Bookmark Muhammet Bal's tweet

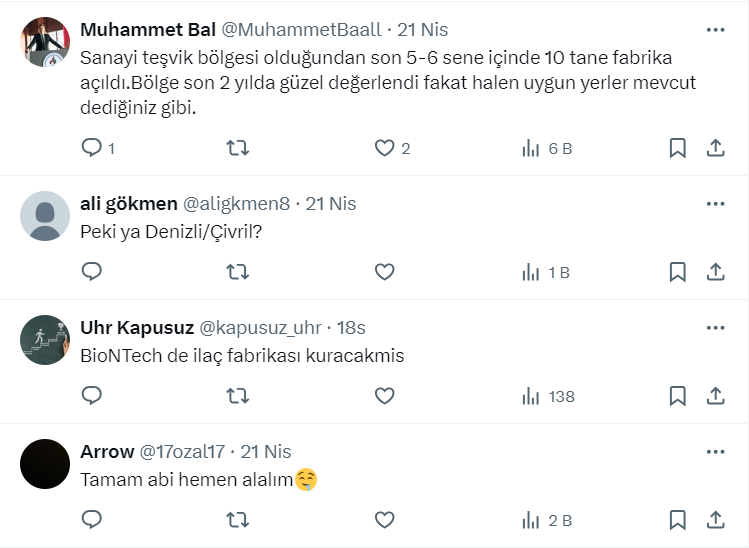tap(677, 148)
